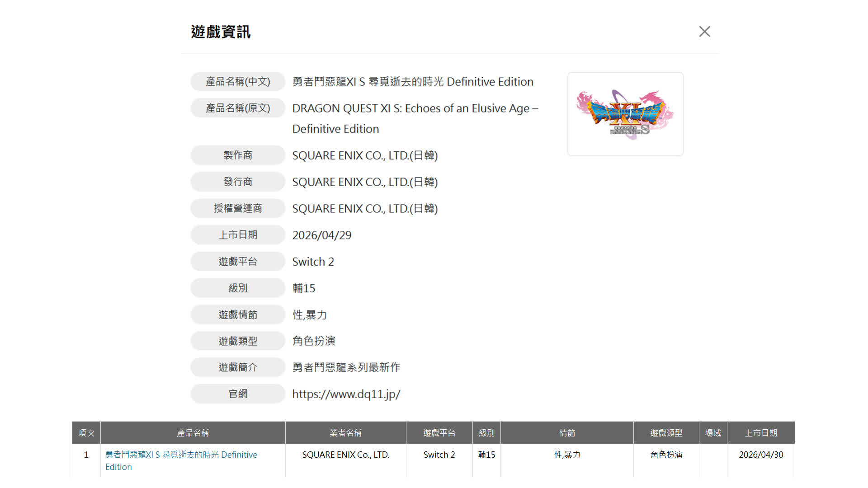This screenshot has width=868, height=488.
Task: Click the Dragon Quest XI S logo thumbnail
Action: pyautogui.click(x=625, y=114)
